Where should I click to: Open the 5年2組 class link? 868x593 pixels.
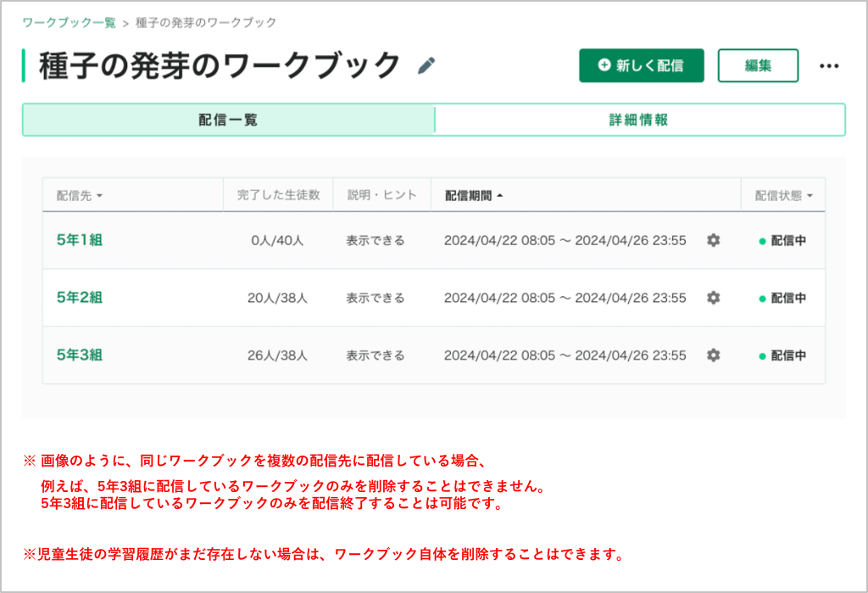(x=80, y=298)
